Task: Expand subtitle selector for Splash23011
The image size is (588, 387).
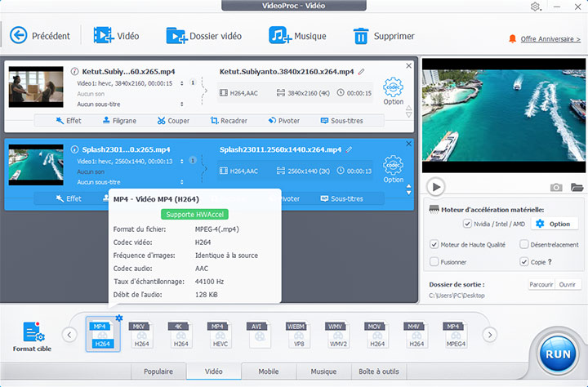Action: [x=182, y=182]
